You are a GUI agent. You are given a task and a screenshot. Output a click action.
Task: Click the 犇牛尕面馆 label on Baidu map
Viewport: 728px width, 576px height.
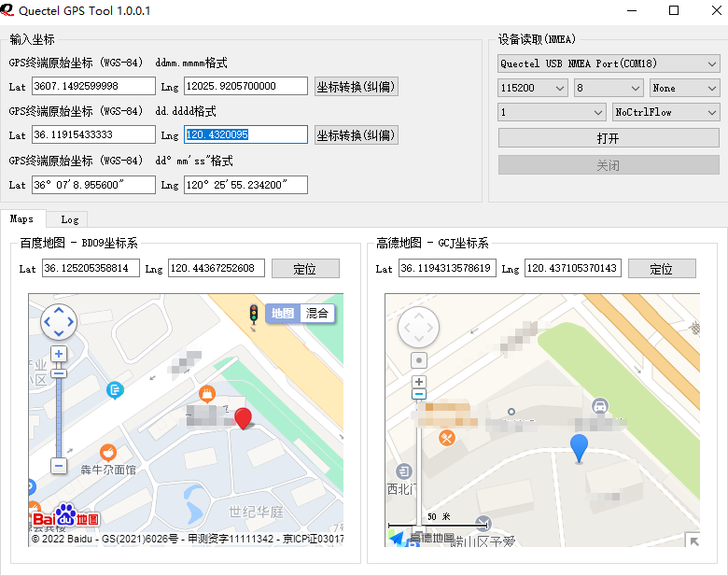click(108, 470)
